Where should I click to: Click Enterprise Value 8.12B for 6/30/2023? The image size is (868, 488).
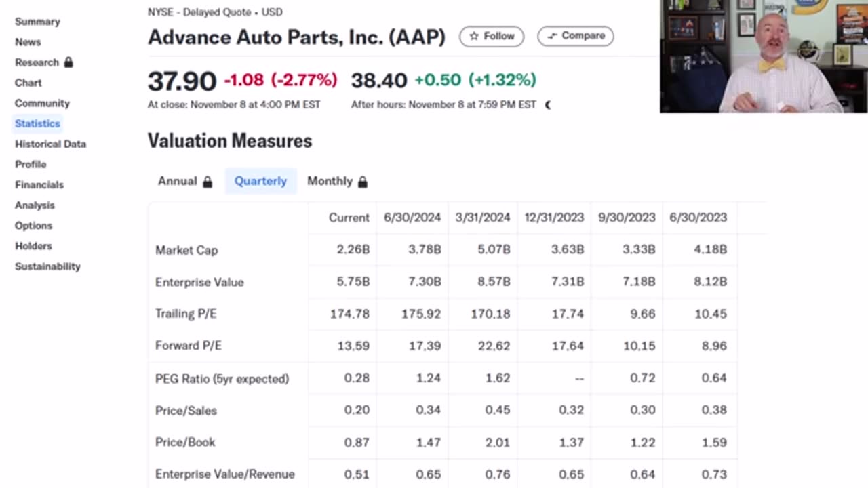tap(710, 281)
